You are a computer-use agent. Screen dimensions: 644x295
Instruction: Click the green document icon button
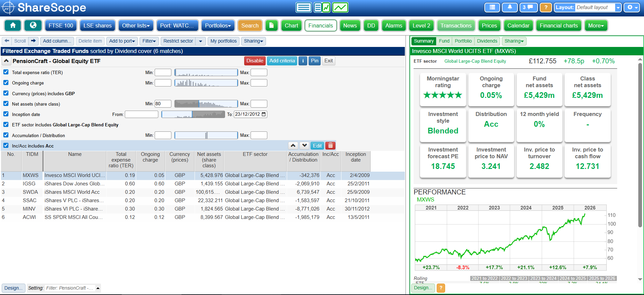272,25
